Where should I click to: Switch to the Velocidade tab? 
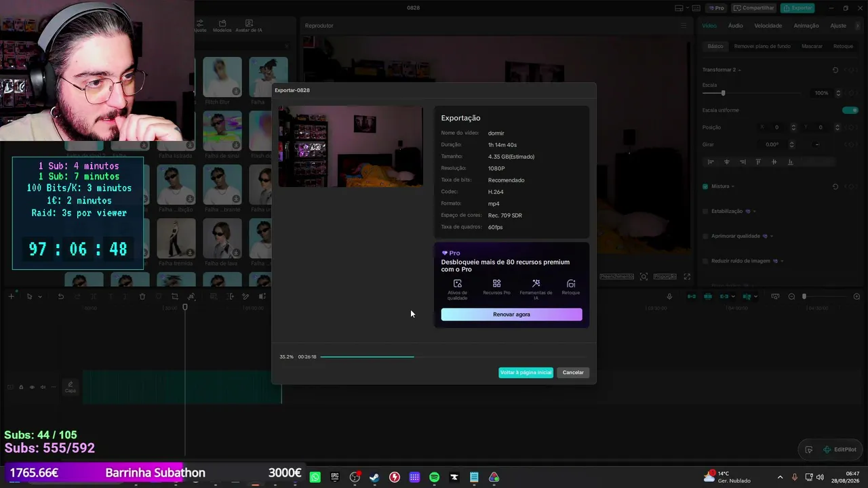pyautogui.click(x=768, y=26)
